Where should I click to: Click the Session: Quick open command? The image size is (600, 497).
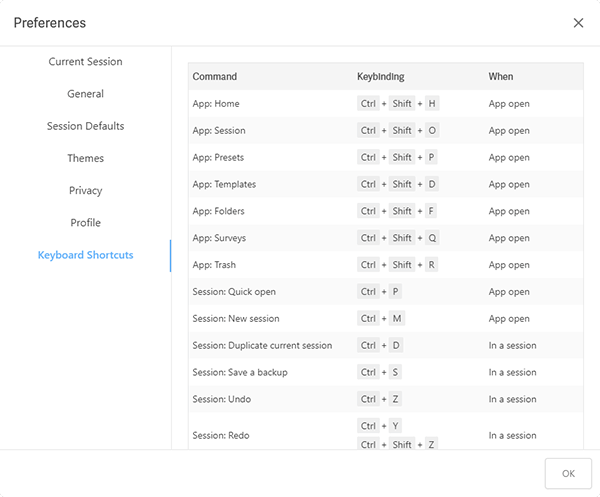234,292
